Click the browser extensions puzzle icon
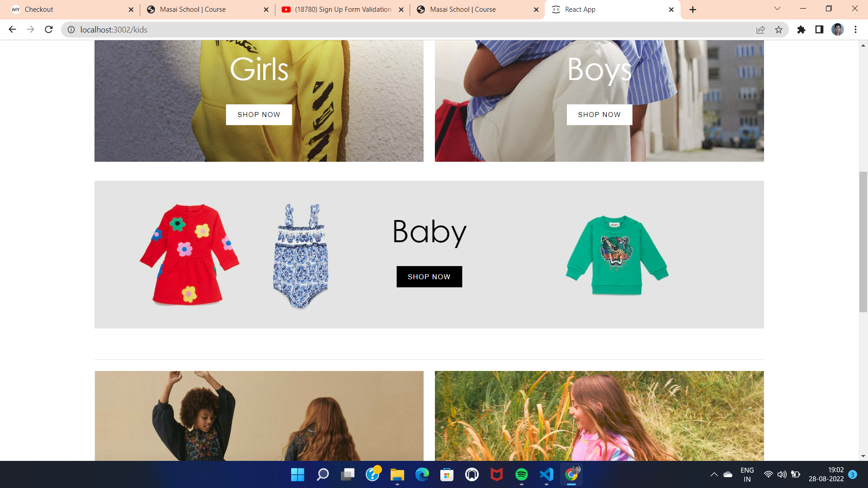This screenshot has height=488, width=868. 801,30
